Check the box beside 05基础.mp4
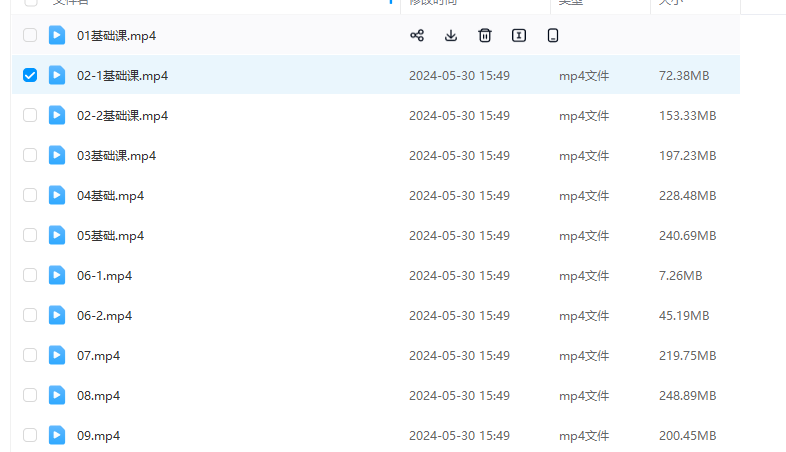This screenshot has width=786, height=452. coord(30,236)
